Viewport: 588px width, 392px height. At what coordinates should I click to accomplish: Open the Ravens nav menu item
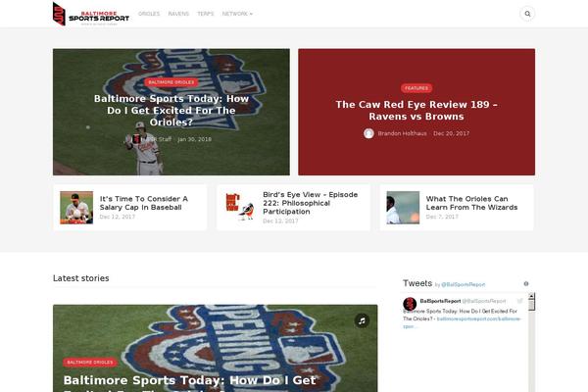[178, 14]
